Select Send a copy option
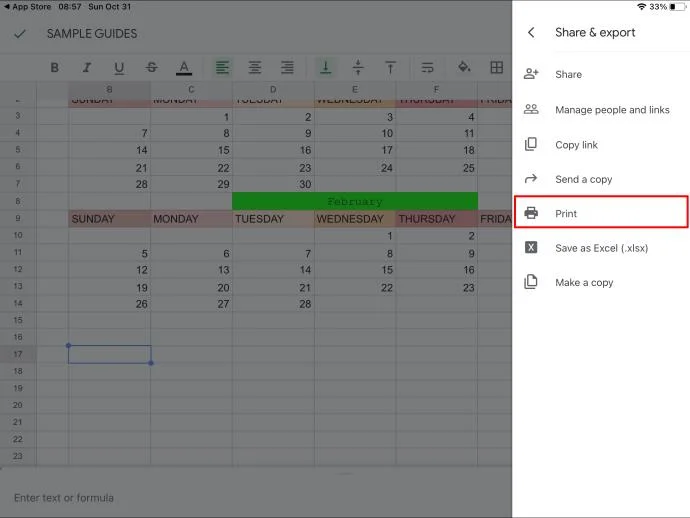 pyautogui.click(x=601, y=179)
